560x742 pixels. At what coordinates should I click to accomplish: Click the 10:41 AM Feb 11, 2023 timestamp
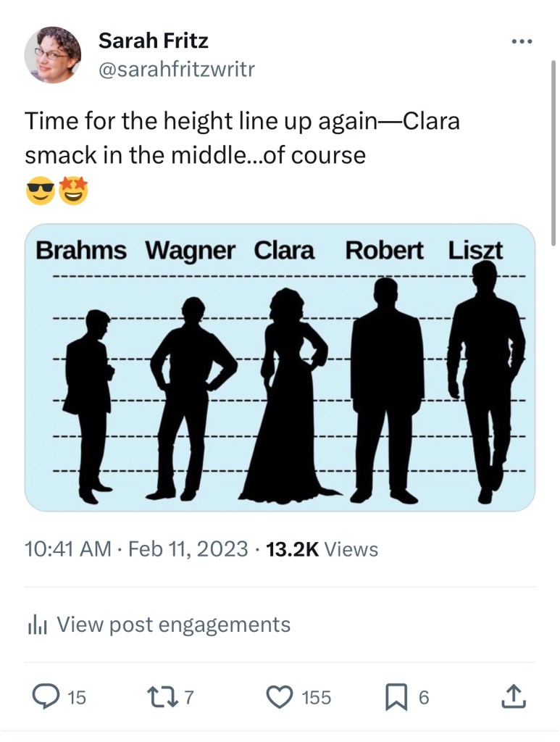point(136,549)
